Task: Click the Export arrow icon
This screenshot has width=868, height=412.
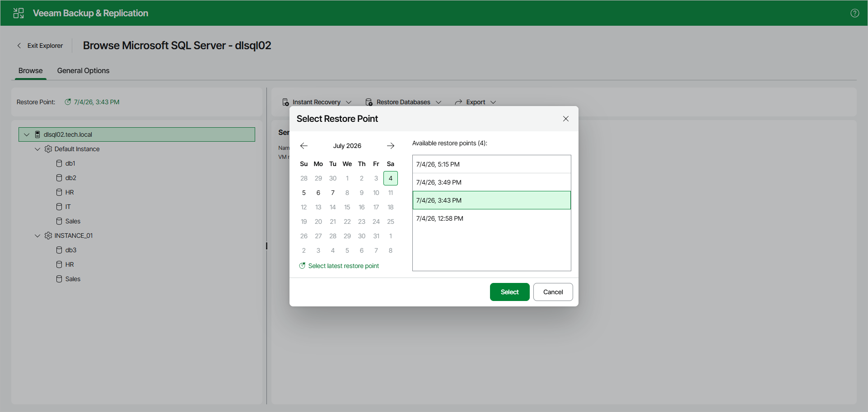Action: point(458,102)
